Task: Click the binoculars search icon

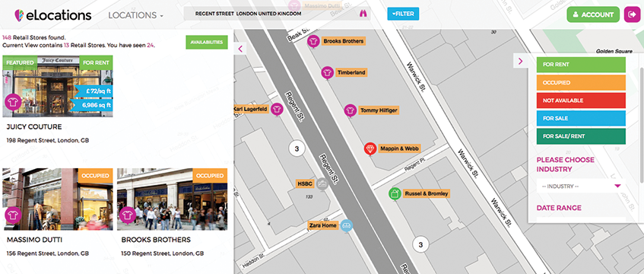Action: (363, 14)
